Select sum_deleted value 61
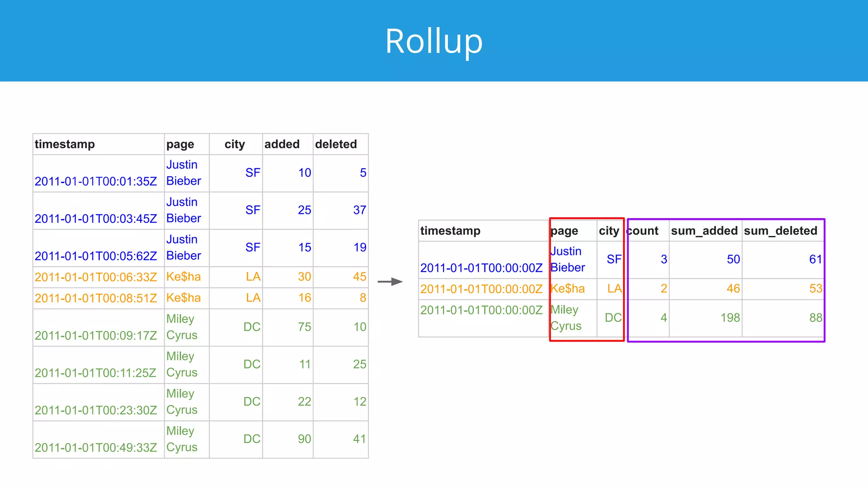868x488 pixels. pos(816,259)
